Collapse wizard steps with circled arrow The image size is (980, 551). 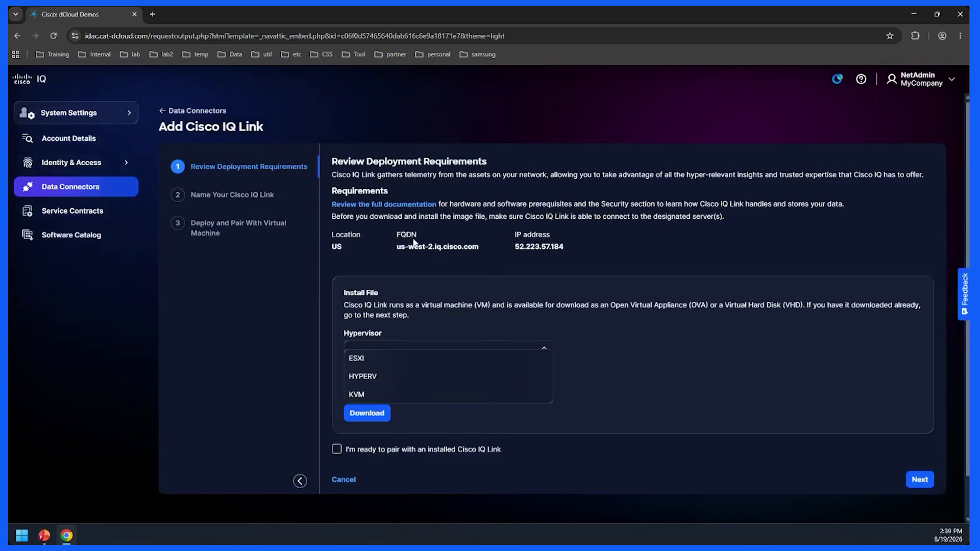click(300, 481)
